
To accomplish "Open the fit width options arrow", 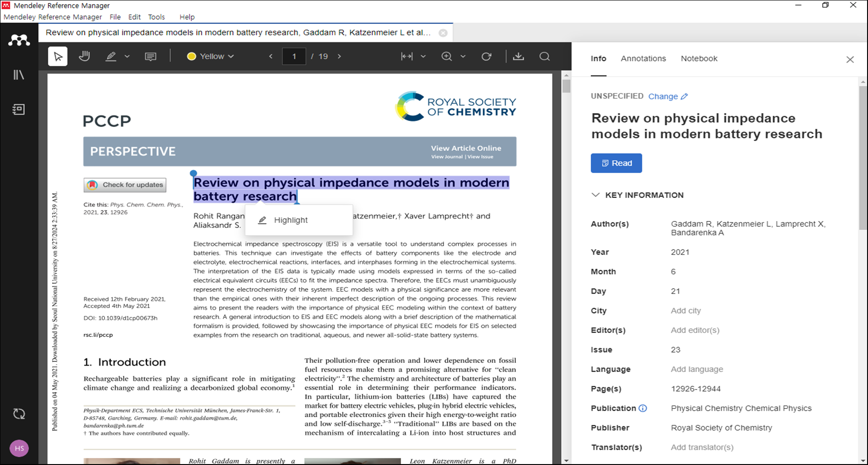I will pos(423,57).
